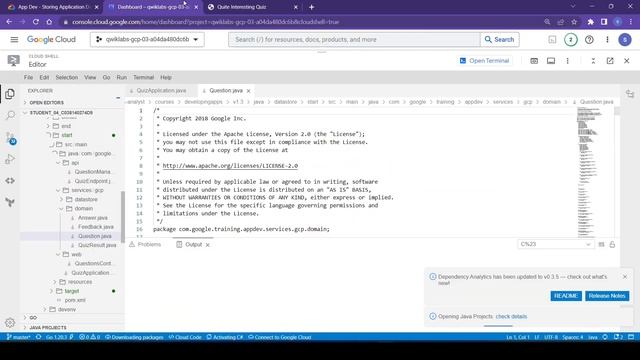Open the Output channel dropdown
640x360 pixels.
[556, 244]
